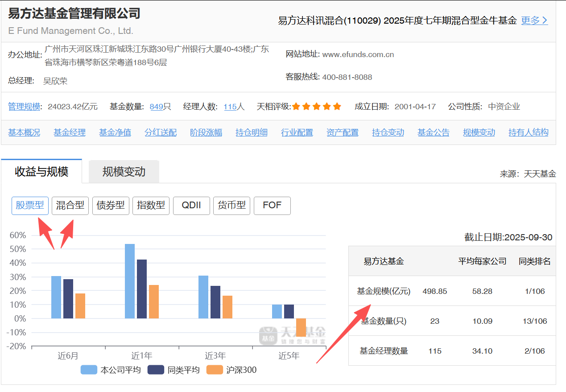Click the 13/106 ranking cell
566x392 pixels.
[535, 321]
